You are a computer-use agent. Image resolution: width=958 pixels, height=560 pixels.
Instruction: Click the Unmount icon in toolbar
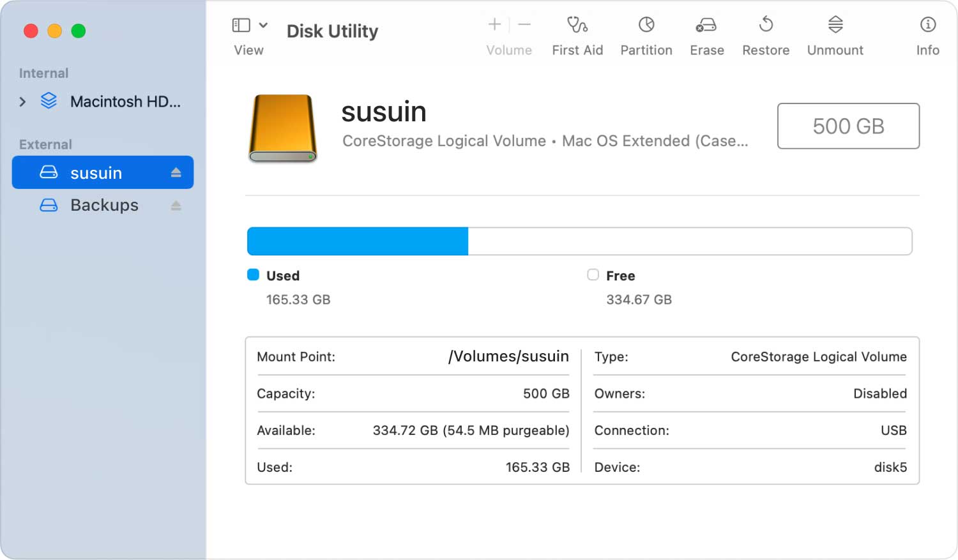pos(835,25)
